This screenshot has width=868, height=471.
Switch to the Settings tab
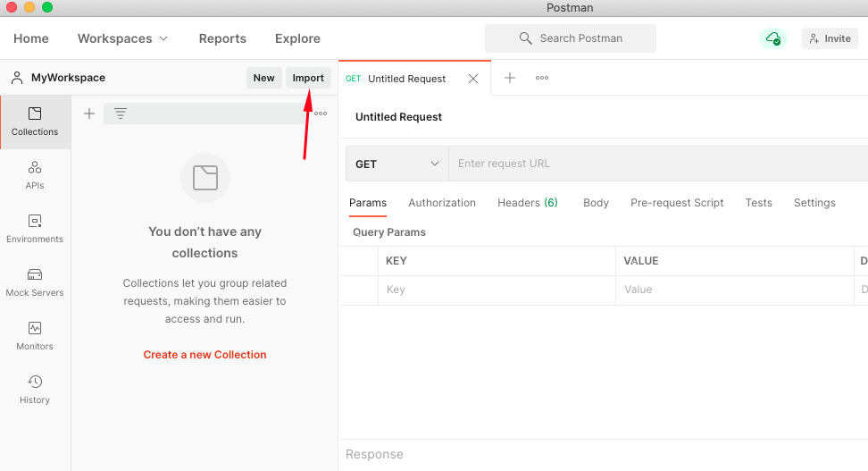(x=814, y=203)
